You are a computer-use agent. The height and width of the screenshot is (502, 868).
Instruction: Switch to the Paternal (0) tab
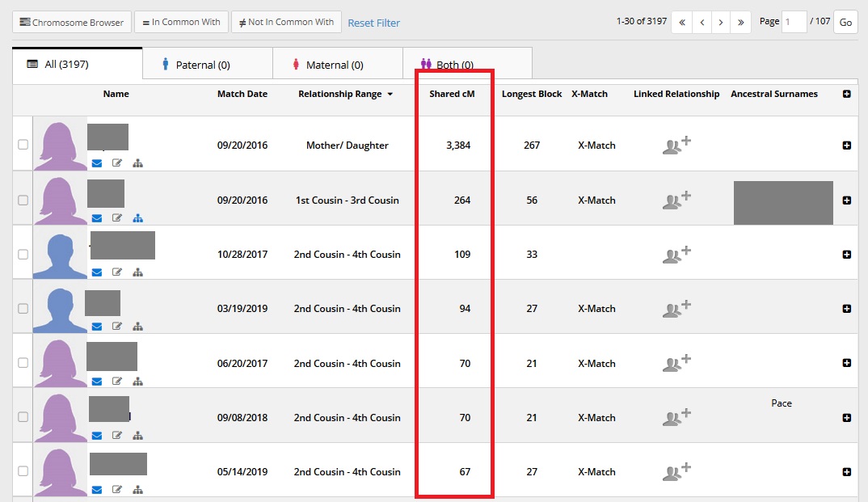pos(207,65)
